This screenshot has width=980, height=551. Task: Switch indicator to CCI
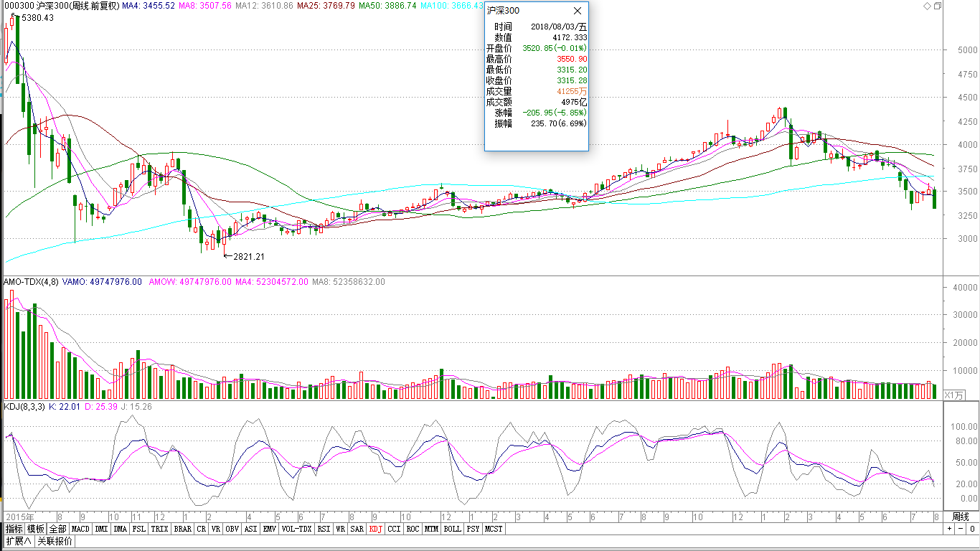pos(395,529)
